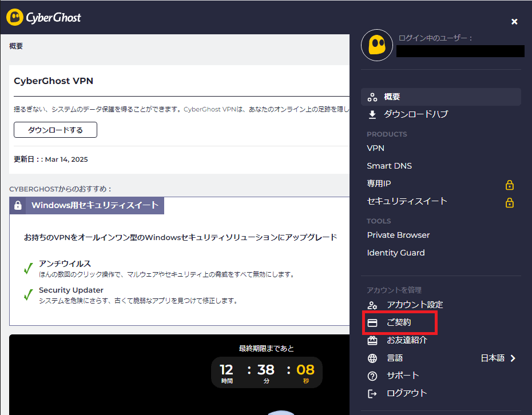This screenshot has height=415, width=532.
Task: Click the CyberGhost VPN heading
Action: pos(53,81)
